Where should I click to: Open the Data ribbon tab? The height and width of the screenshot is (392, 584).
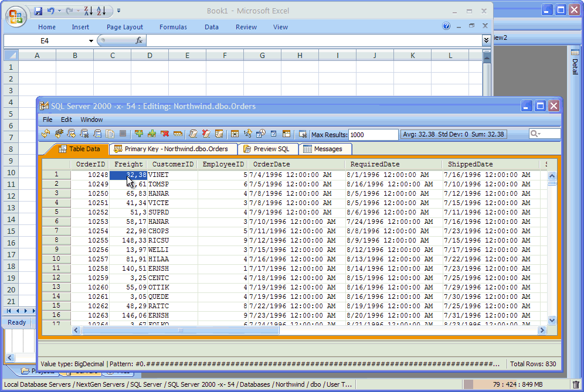212,27
